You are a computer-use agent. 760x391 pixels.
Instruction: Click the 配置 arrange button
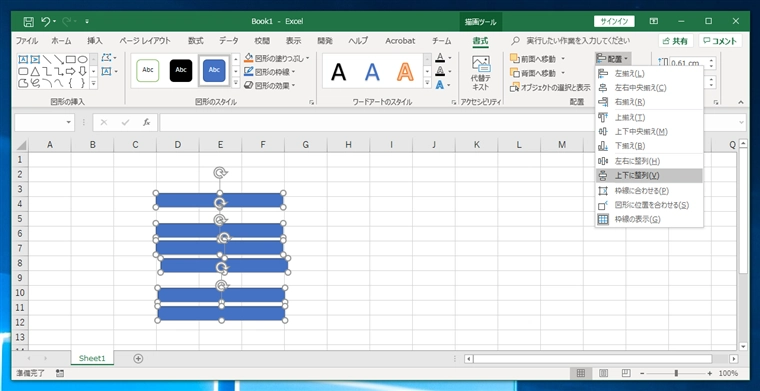coord(613,59)
